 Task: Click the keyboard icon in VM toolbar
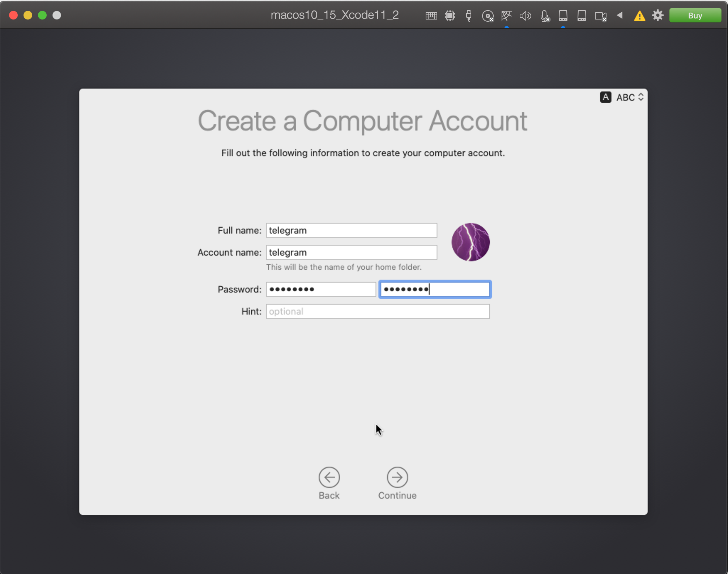(431, 16)
